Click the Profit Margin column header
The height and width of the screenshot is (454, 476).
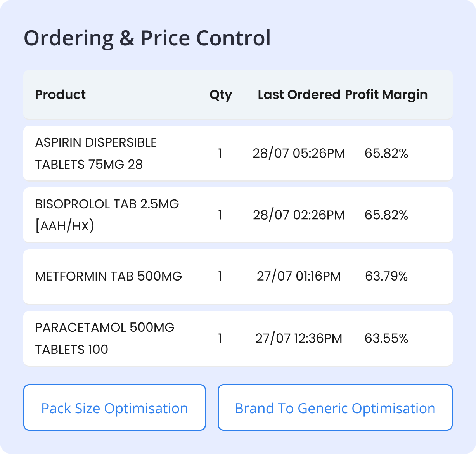click(x=386, y=95)
